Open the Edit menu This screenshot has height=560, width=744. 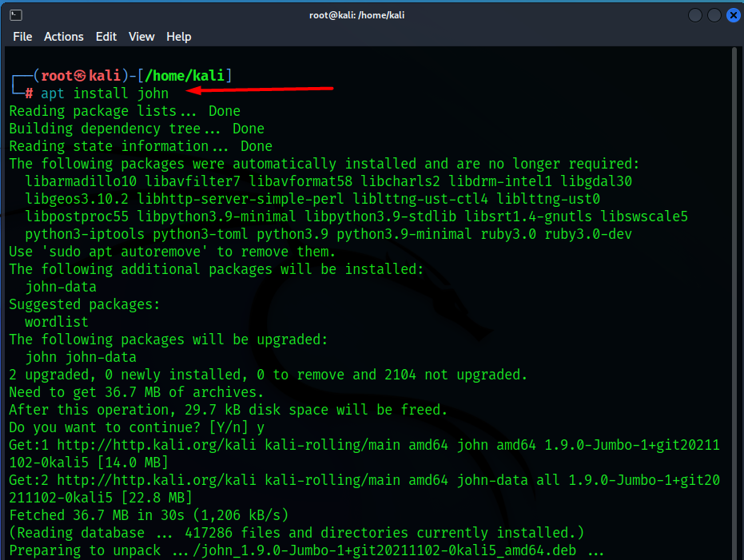(105, 37)
